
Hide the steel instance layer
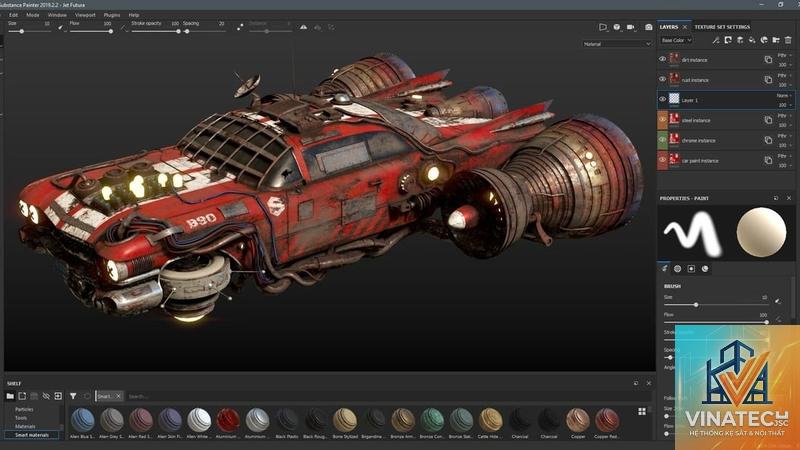[x=663, y=119]
